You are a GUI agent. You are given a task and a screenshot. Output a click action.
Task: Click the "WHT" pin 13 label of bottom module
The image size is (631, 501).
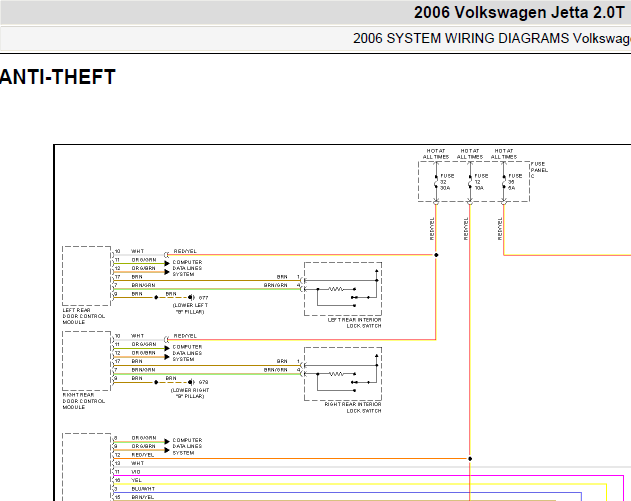137,463
